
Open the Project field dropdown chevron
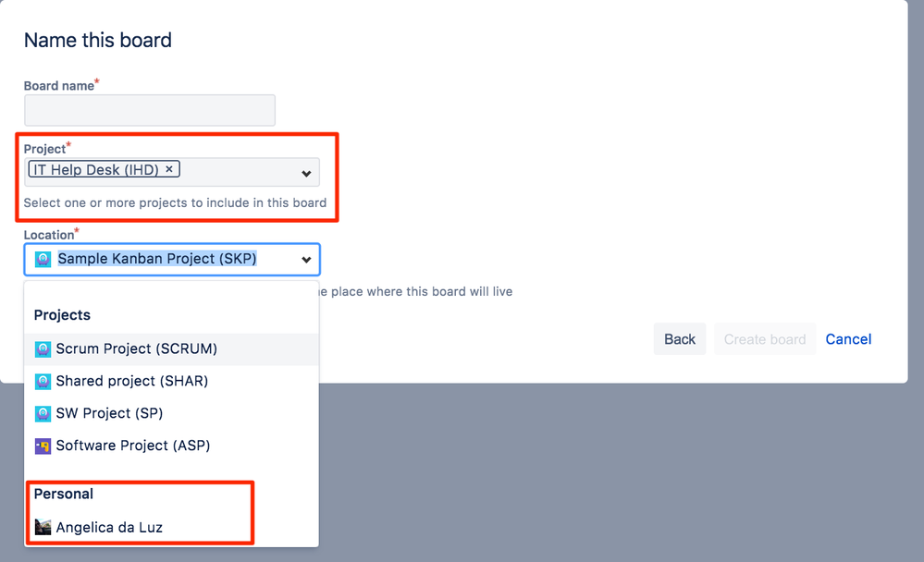tap(306, 172)
